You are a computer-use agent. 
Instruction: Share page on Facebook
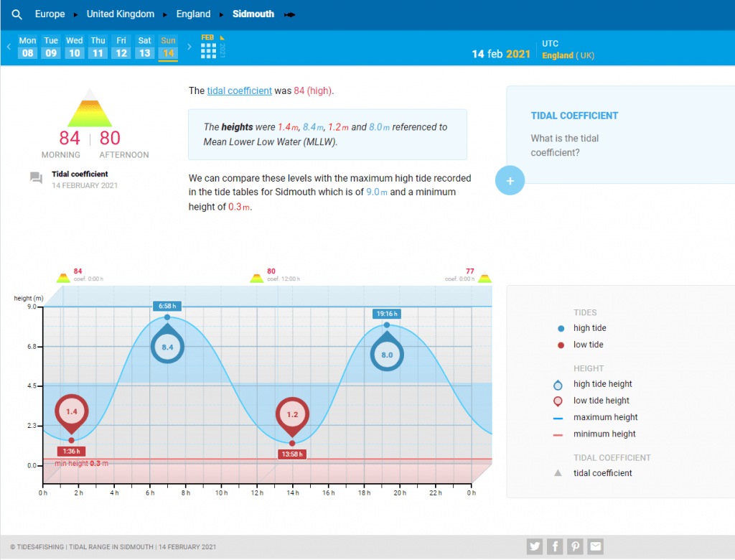[555, 547]
